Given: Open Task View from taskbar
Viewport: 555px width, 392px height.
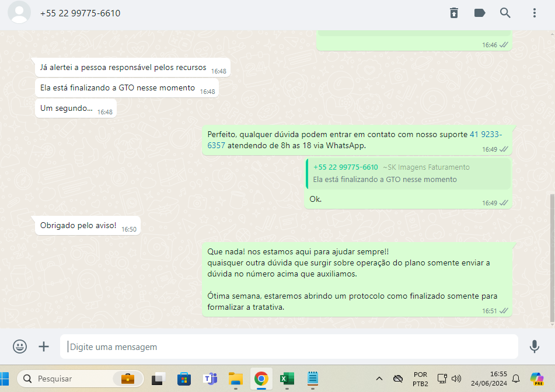Looking at the screenshot, I should (158, 379).
